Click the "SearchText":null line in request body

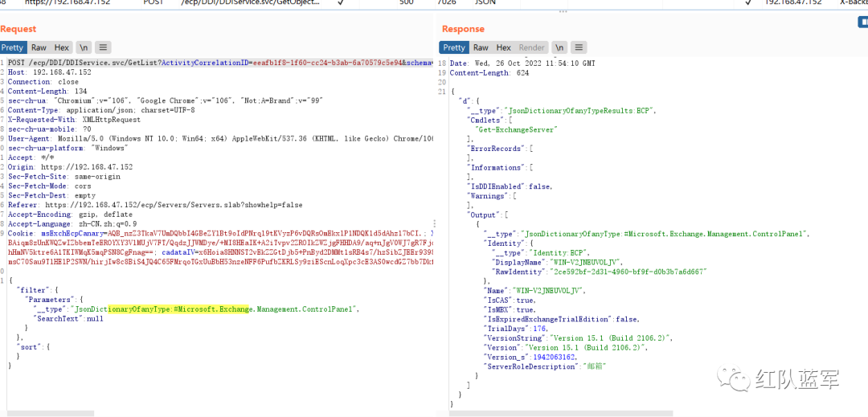click(x=68, y=318)
